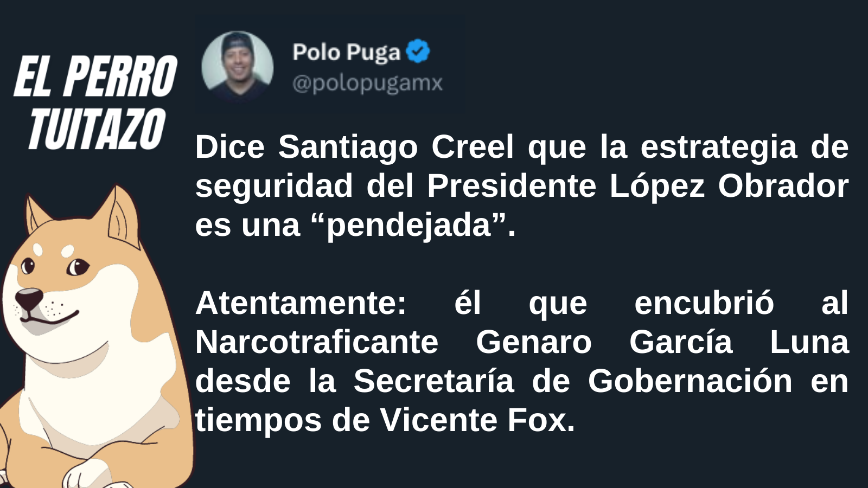Click the EL PERRO title text
Screen dimensions: 868x488
coord(95,76)
